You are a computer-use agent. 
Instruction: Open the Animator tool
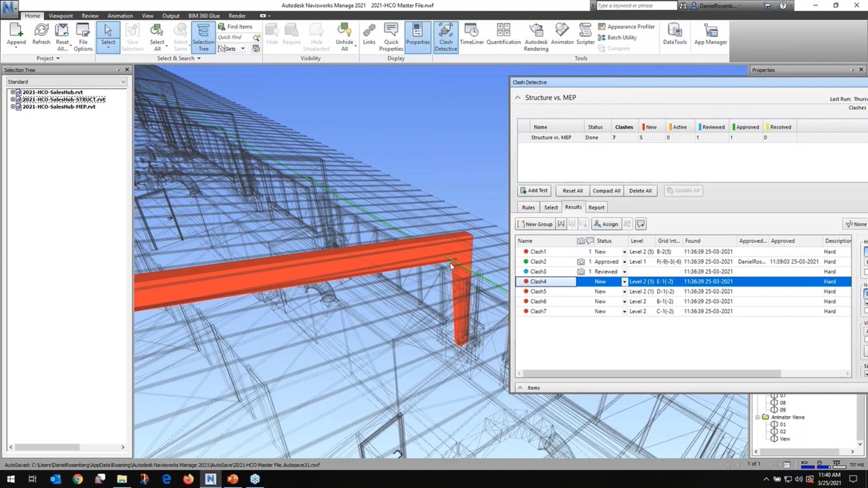coord(563,34)
